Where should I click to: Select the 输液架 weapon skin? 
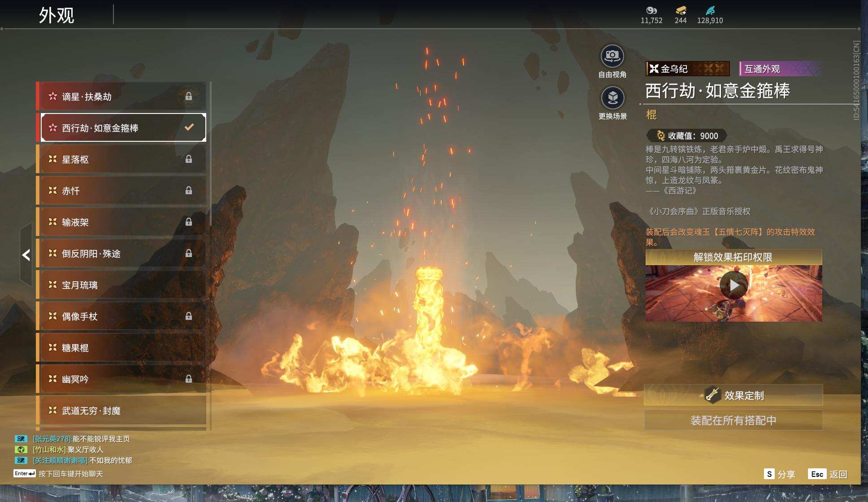pyautogui.click(x=121, y=222)
